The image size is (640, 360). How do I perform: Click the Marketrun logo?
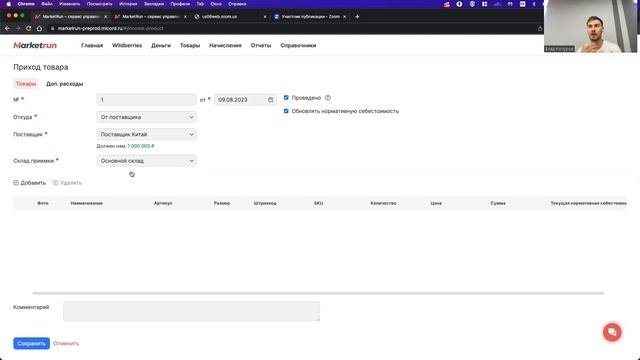[x=35, y=45]
